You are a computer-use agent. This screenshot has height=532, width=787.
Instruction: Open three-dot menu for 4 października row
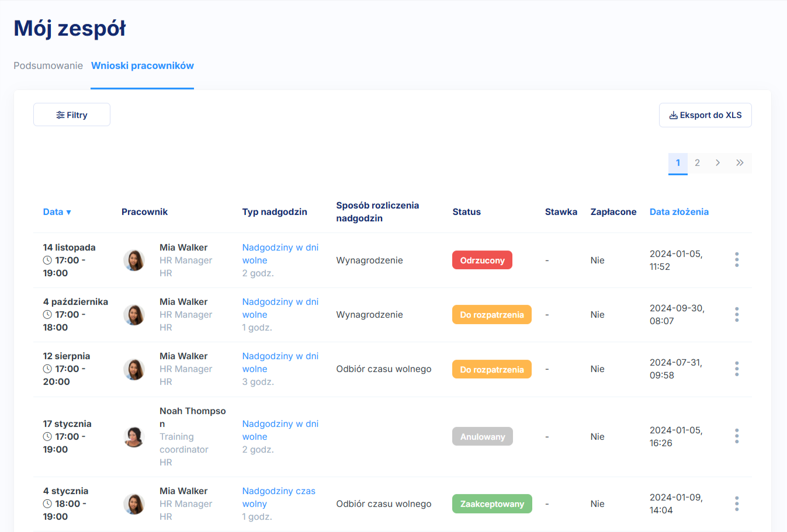click(x=737, y=315)
